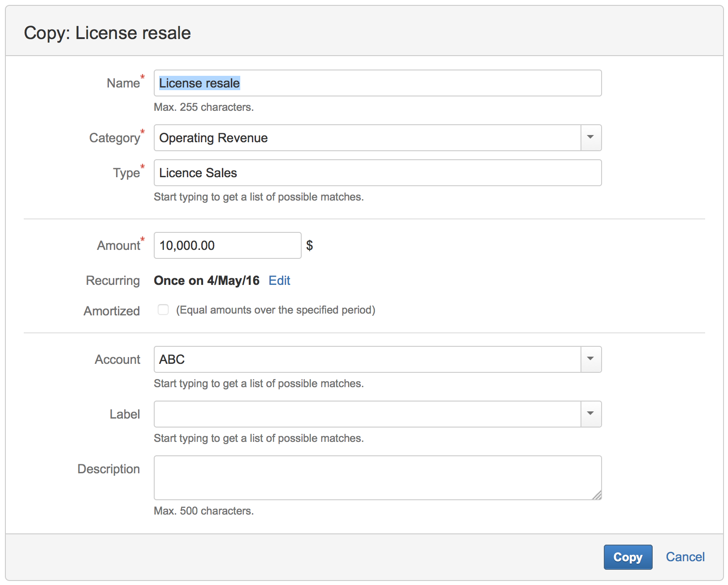Click the 'Once on 4/May/16' text

coord(206,281)
